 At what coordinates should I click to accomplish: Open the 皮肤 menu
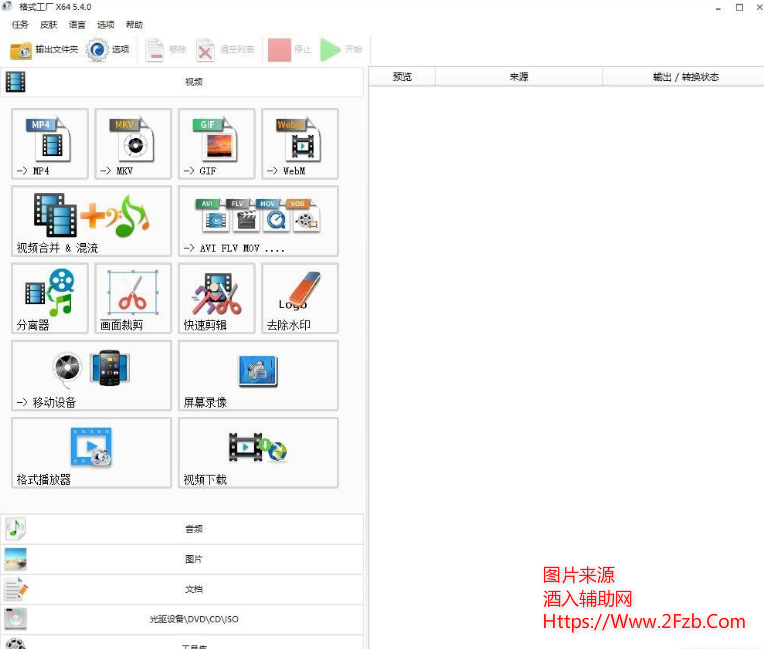(49, 25)
